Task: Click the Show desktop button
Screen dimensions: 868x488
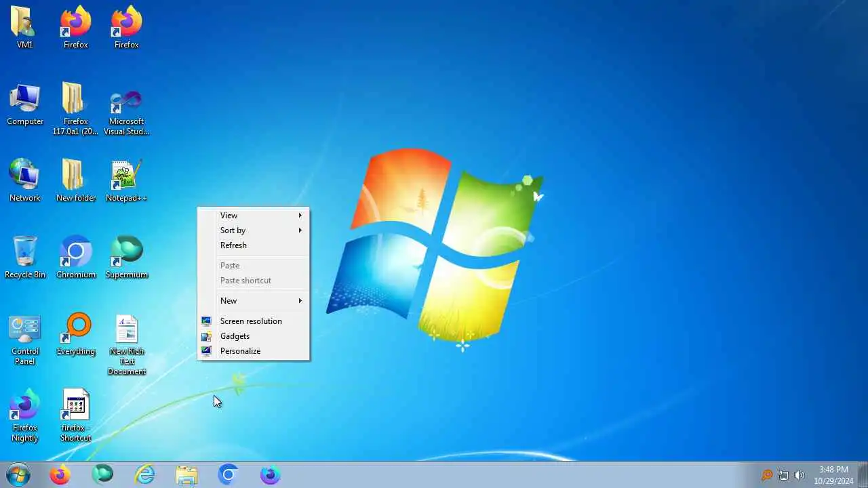Action: 863,474
